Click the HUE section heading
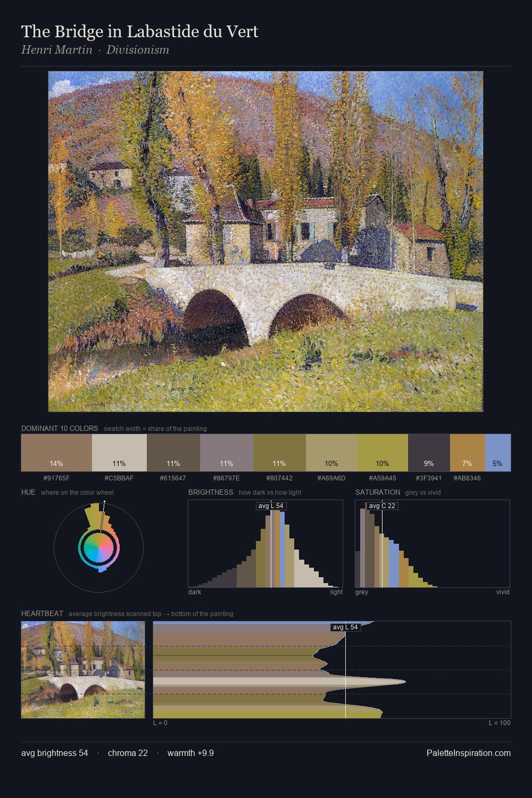Viewport: 532px width, 798px height. pos(28,492)
